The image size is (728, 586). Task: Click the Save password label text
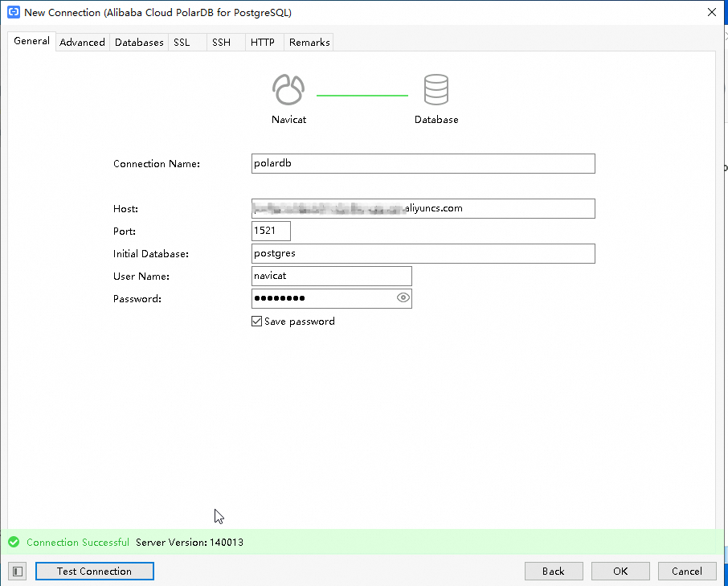[x=300, y=322]
